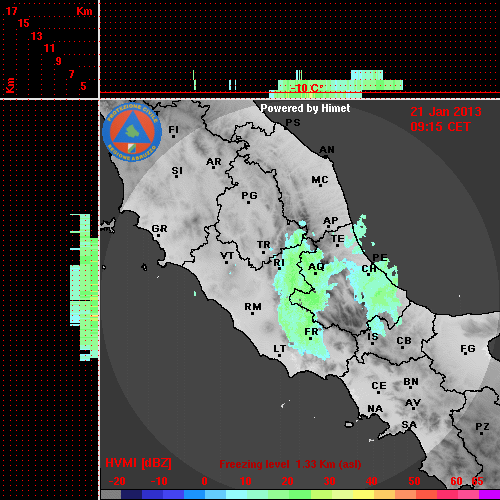Click the AQ city label
The height and width of the screenshot is (500, 500).
(x=316, y=267)
